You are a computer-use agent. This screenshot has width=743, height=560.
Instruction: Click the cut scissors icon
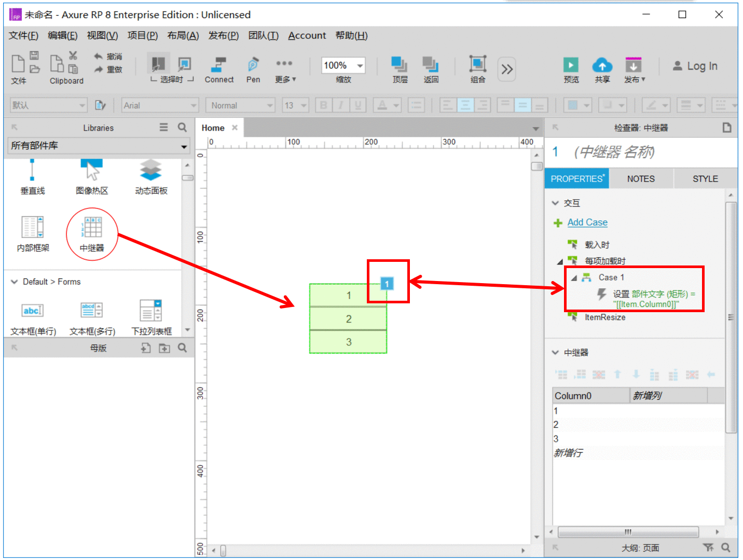coord(73,55)
